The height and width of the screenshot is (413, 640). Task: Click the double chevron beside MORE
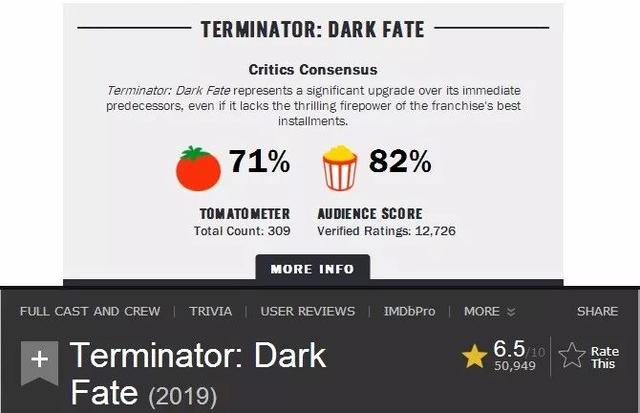[x=511, y=312]
